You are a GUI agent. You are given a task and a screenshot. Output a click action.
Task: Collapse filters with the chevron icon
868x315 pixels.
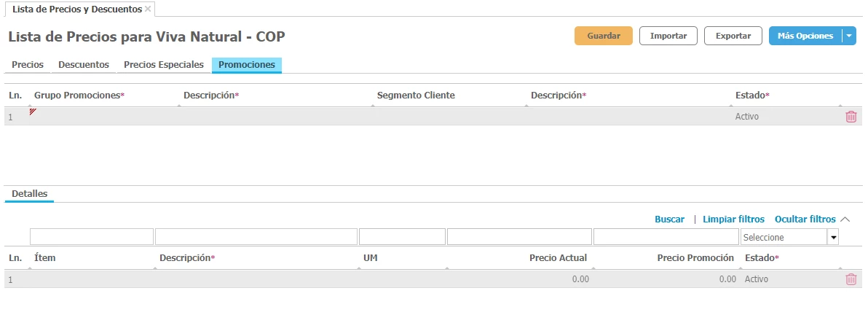tap(845, 219)
